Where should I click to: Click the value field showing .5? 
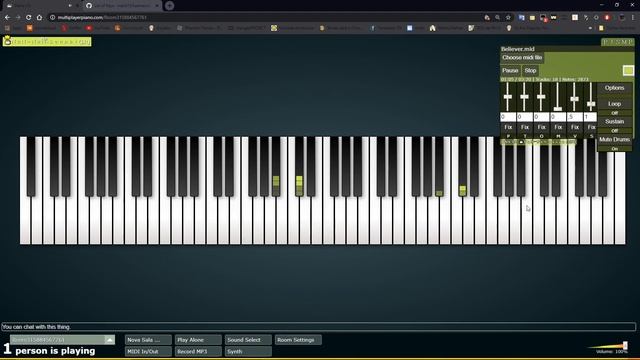coord(575,117)
